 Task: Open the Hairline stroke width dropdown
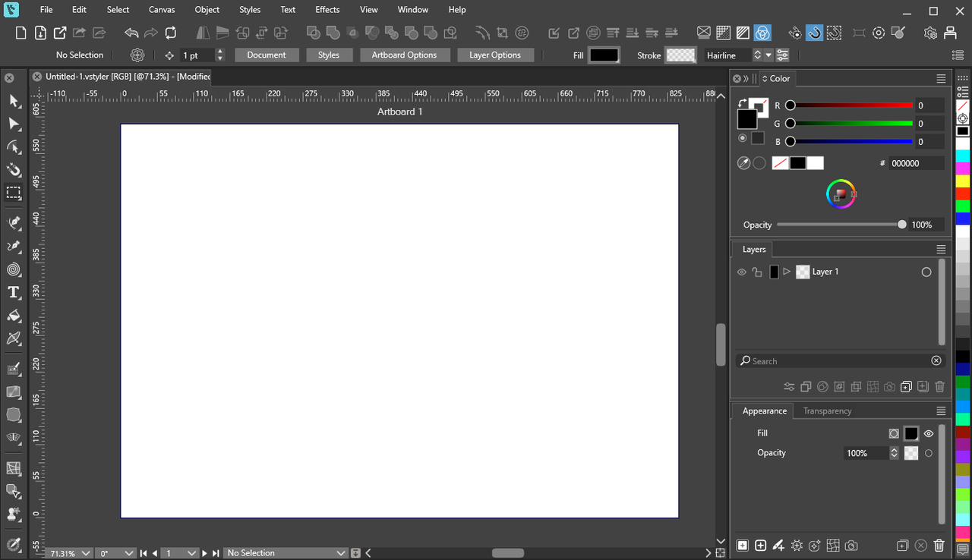click(768, 55)
